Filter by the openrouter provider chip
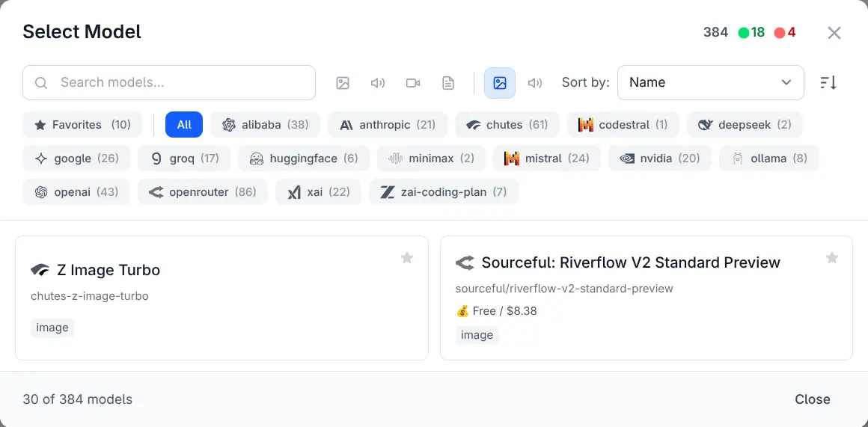Image resolution: width=868 pixels, height=427 pixels. tap(202, 192)
